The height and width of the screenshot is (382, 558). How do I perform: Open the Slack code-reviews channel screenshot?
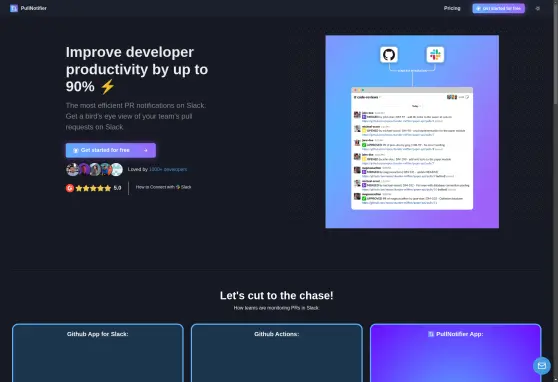(x=412, y=148)
